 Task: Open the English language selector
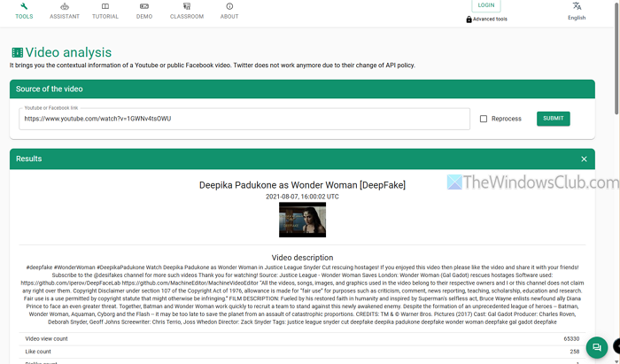[x=577, y=11]
